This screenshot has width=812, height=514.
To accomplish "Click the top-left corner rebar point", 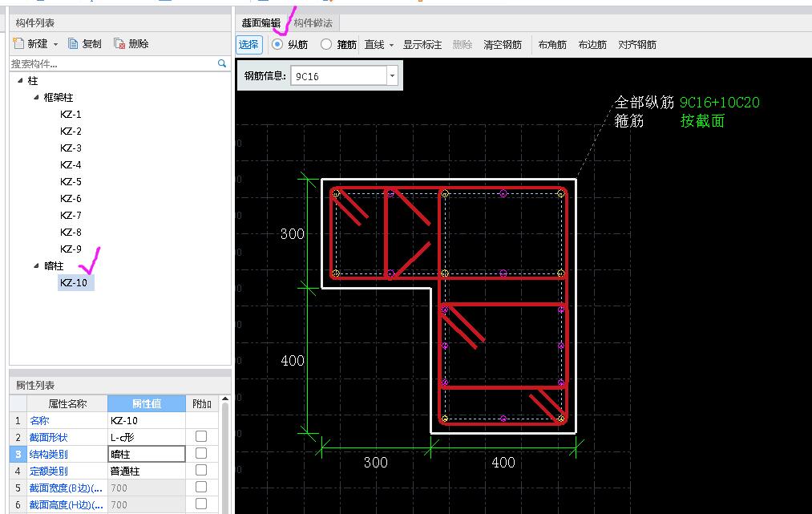I will pos(336,194).
